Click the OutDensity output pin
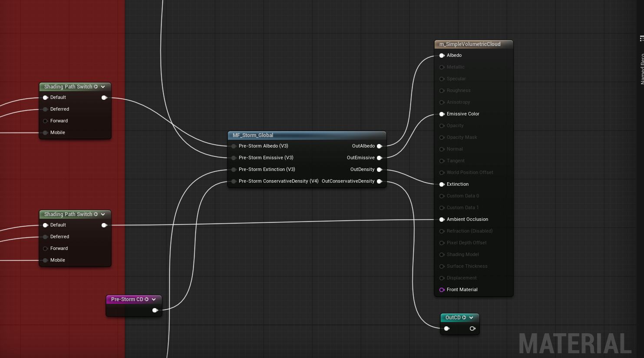This screenshot has width=644, height=358. pyautogui.click(x=380, y=170)
